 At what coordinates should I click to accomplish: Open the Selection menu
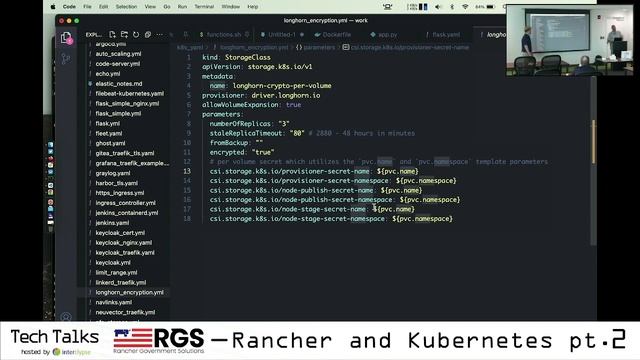click(126, 7)
